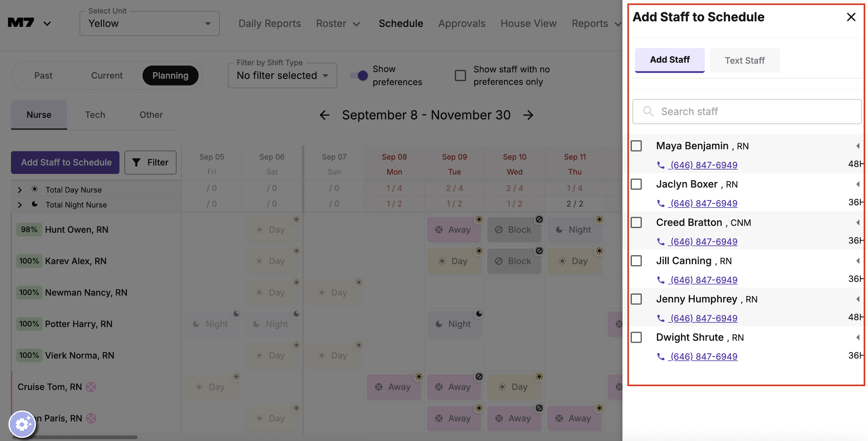Click Jill Canning's phone number link
Viewport: 868px width, 441px height.
(x=703, y=280)
